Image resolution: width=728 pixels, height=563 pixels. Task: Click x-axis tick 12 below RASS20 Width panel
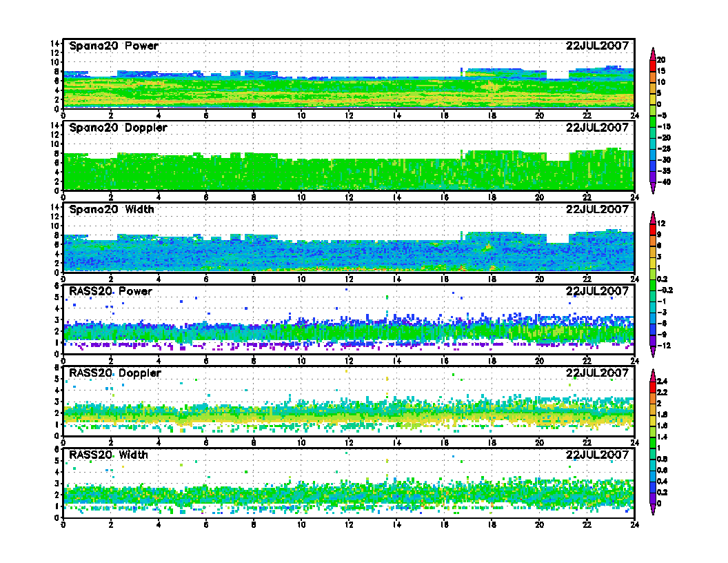click(349, 524)
